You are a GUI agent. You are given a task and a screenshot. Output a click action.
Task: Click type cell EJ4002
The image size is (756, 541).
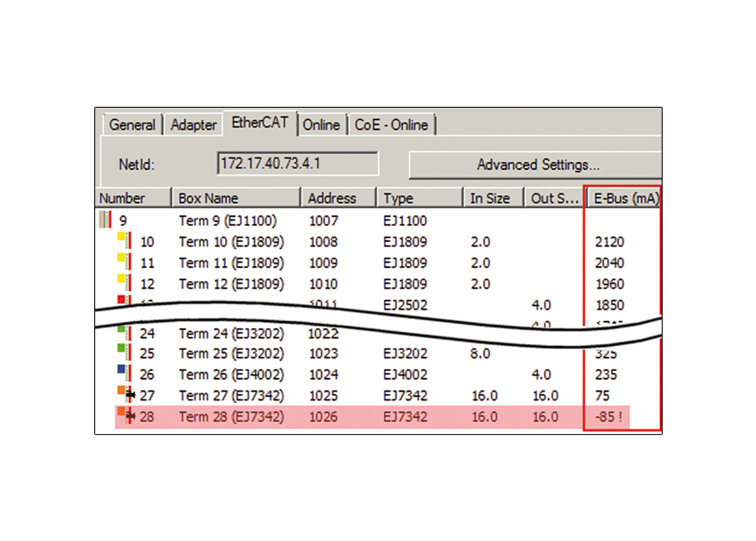tap(405, 375)
